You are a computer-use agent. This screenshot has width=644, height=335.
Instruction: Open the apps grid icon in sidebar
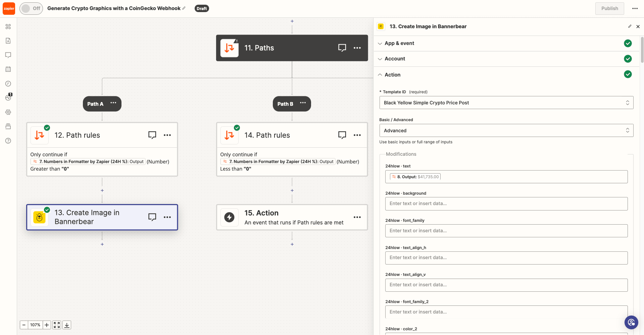click(x=8, y=27)
